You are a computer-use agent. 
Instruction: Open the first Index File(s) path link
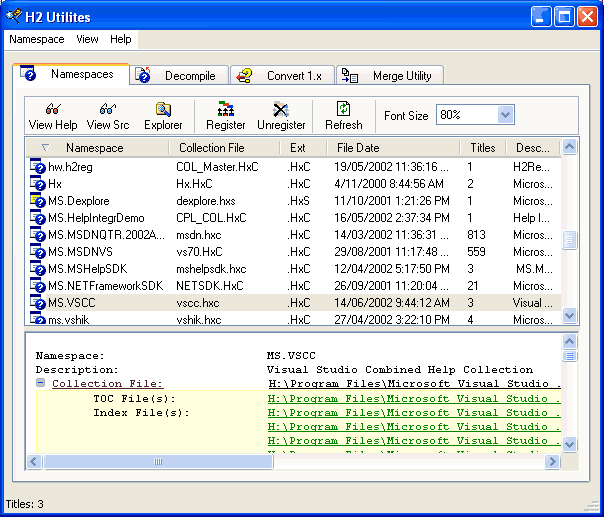tap(414, 413)
